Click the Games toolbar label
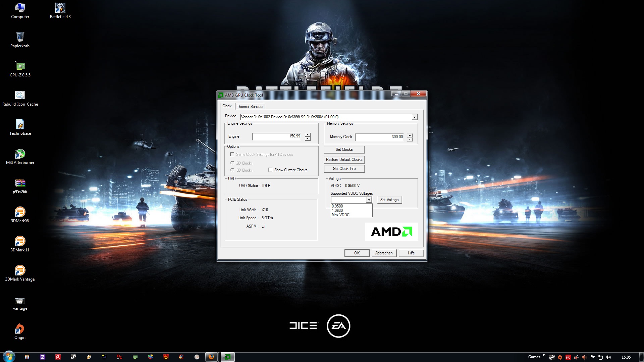 pyautogui.click(x=534, y=357)
